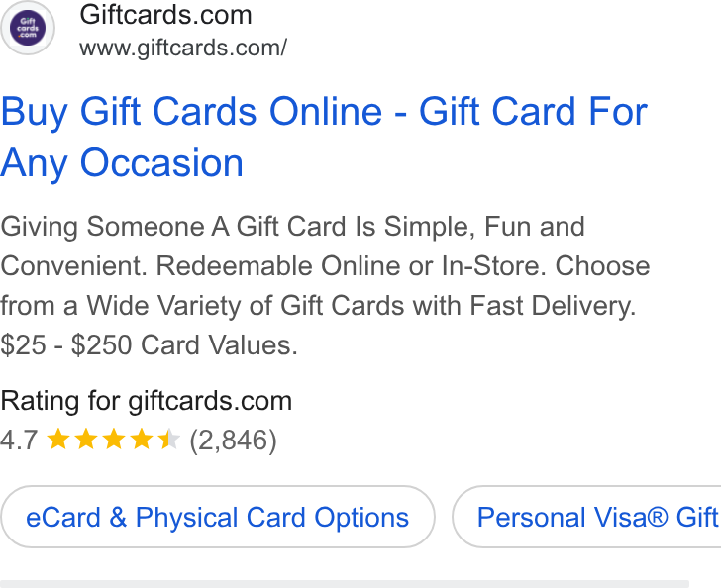
Task: Click the 'Giving Someone A Gift Card' sentence
Action: (292, 226)
